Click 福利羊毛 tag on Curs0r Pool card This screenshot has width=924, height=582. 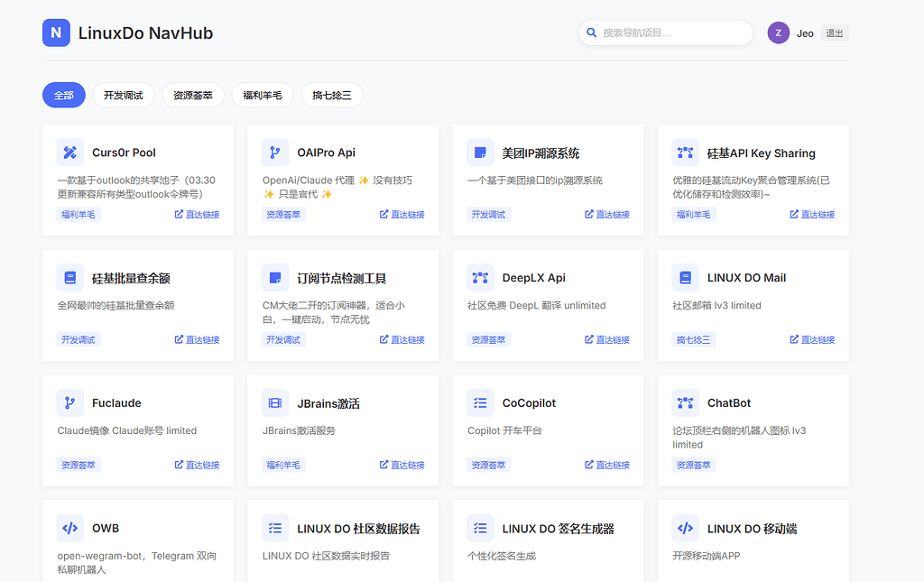pyautogui.click(x=79, y=215)
